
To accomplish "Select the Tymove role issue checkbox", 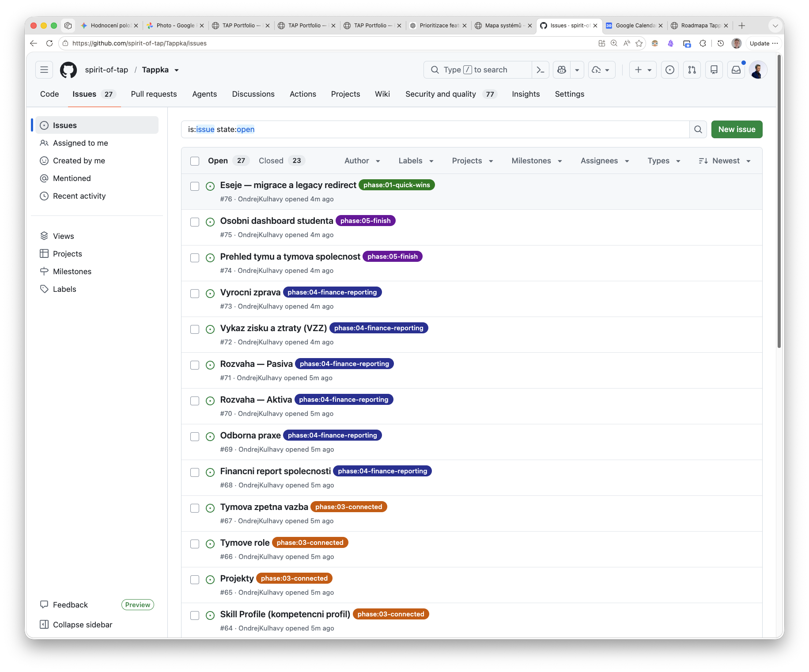I will (195, 544).
